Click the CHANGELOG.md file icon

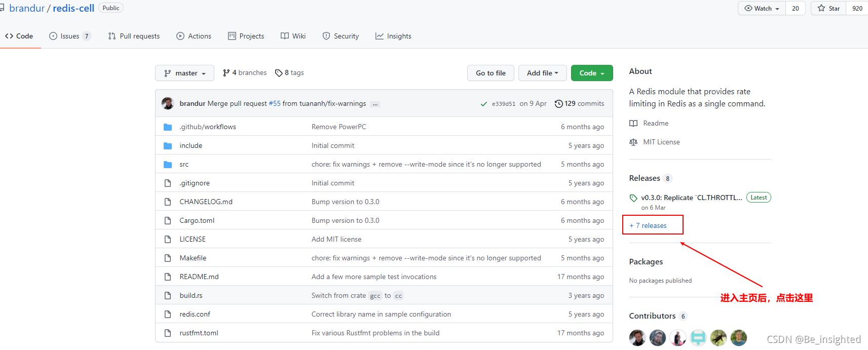168,202
